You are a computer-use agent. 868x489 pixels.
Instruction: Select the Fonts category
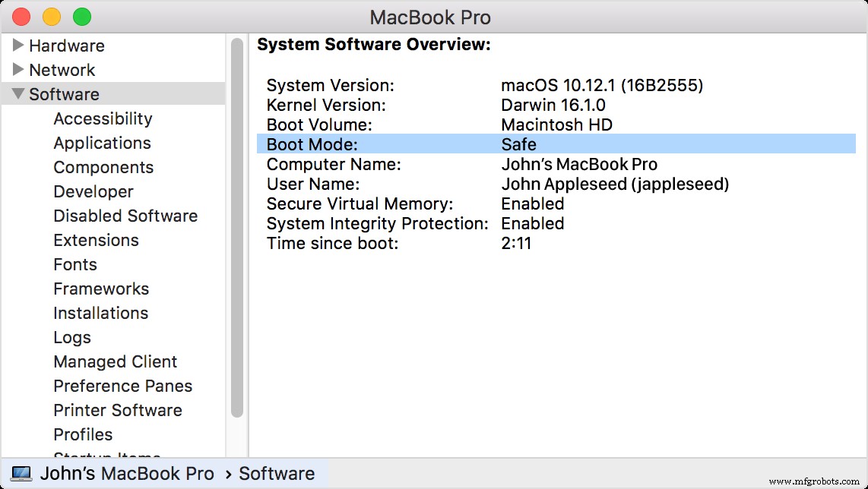coord(74,264)
